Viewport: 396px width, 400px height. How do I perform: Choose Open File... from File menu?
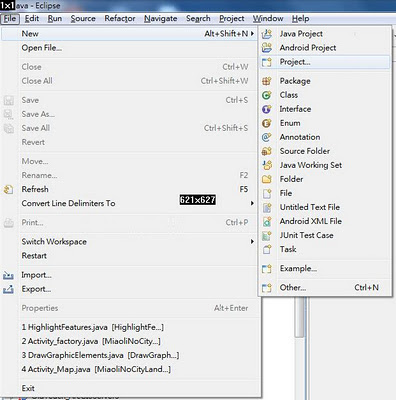coord(129,48)
